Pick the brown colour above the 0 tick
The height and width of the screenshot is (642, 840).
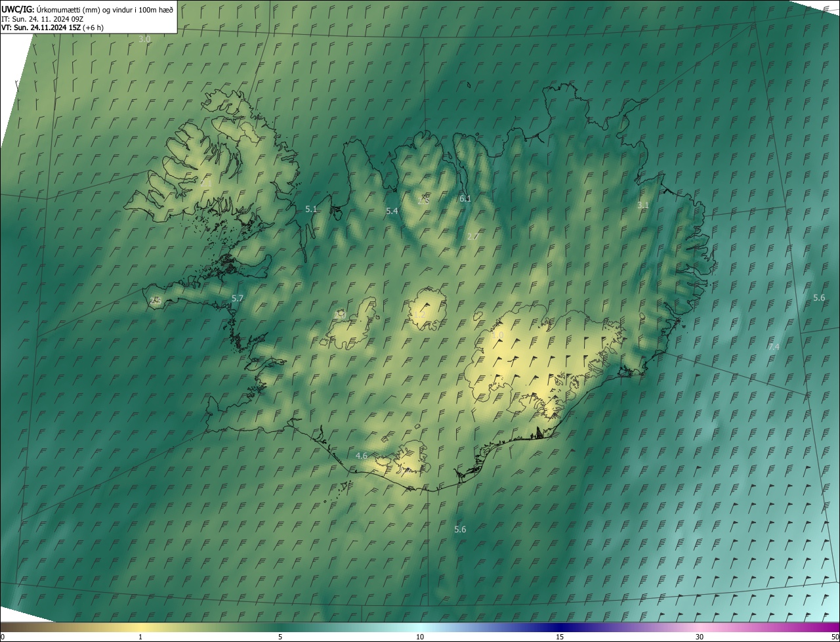[x=4, y=627]
